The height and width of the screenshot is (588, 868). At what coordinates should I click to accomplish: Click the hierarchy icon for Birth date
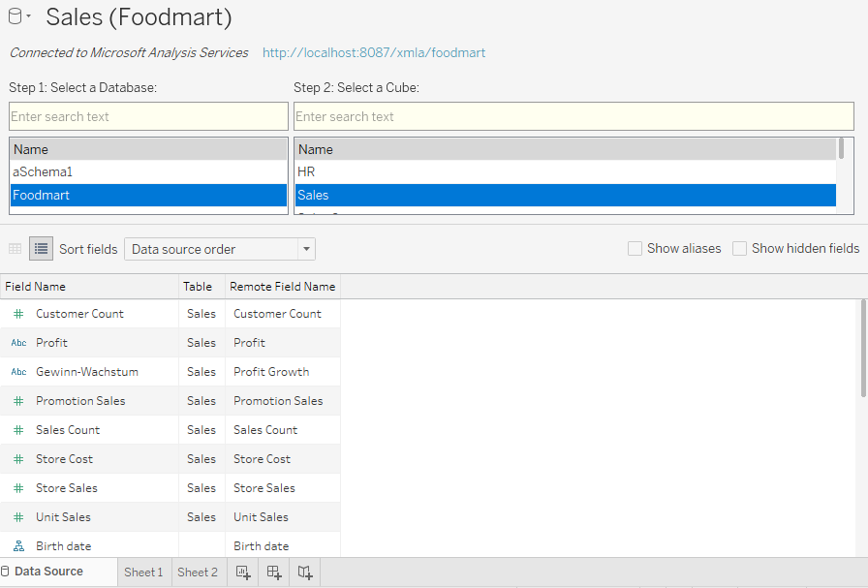(18, 546)
